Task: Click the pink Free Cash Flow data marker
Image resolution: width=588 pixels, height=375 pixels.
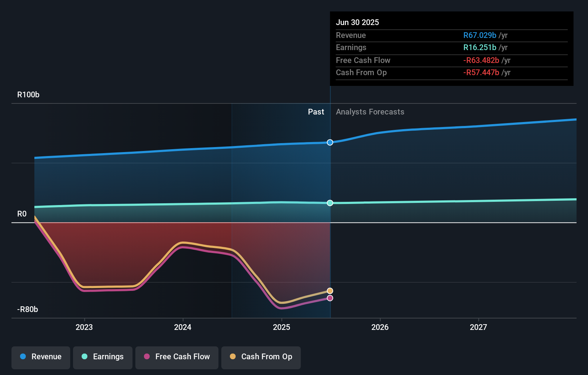Action: point(330,298)
